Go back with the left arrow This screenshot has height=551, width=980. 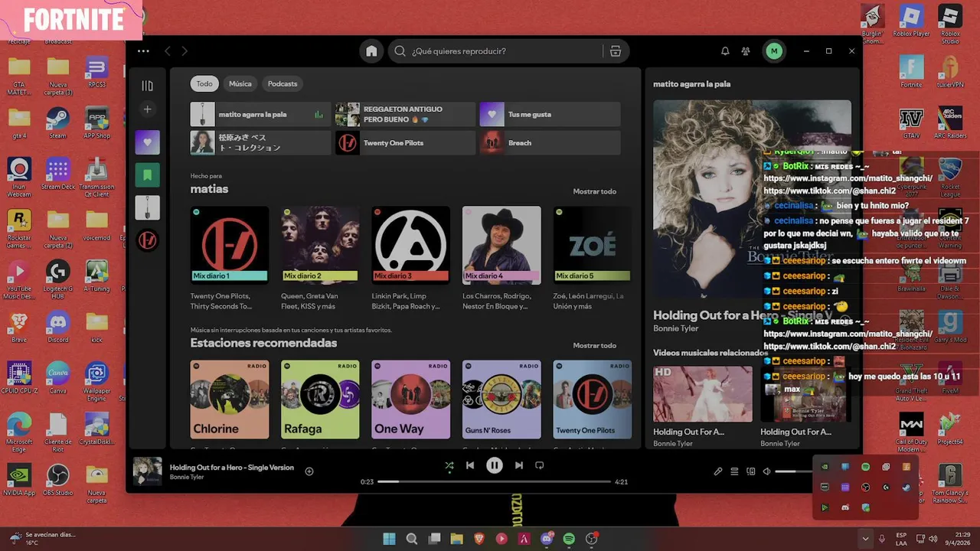(x=168, y=51)
